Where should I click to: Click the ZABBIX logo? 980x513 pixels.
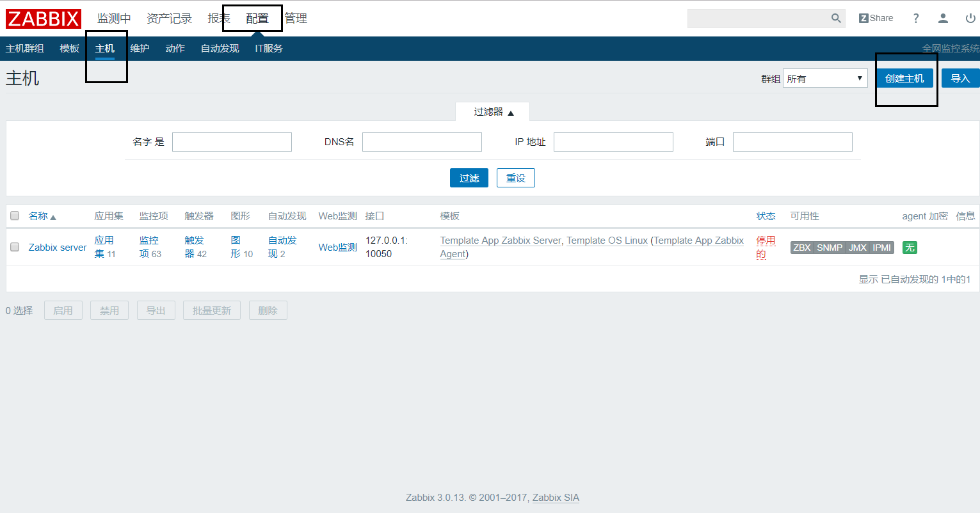tap(44, 19)
